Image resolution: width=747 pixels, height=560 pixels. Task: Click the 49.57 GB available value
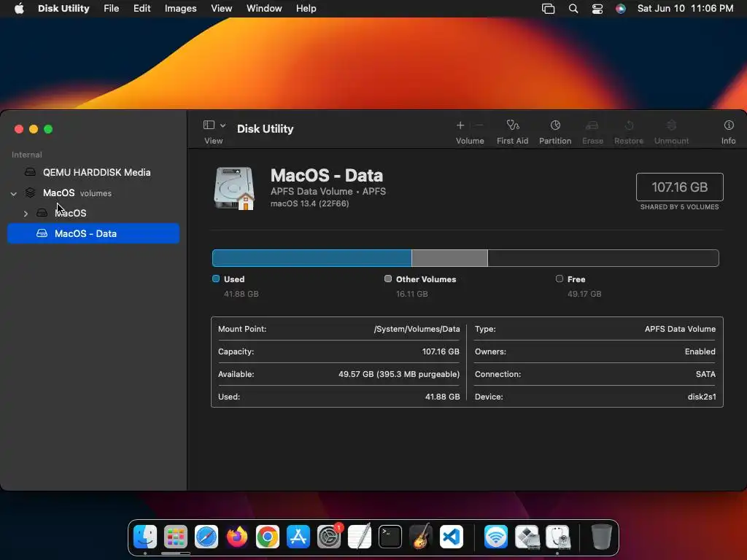pos(399,374)
